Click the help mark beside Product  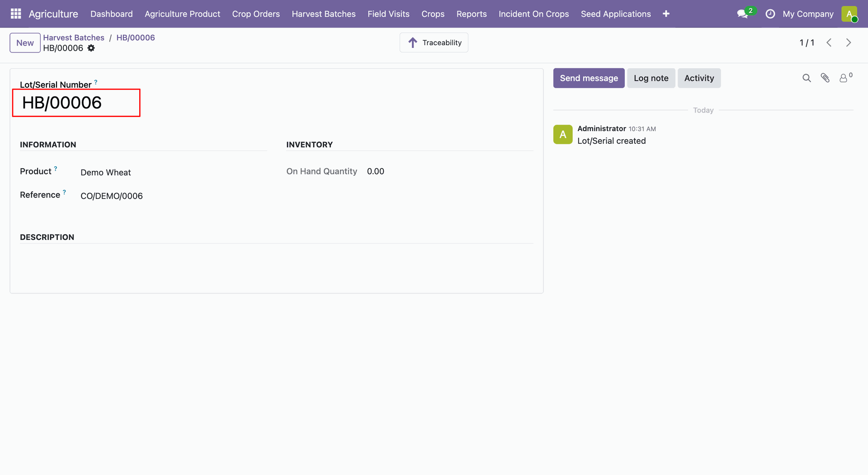pos(56,169)
